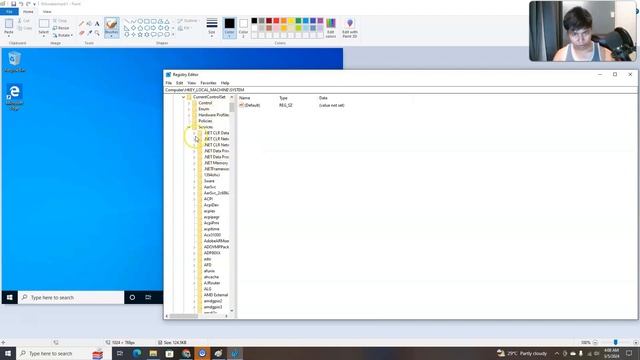
Task: Select the Fill with color bucket tool
Action: (89, 24)
